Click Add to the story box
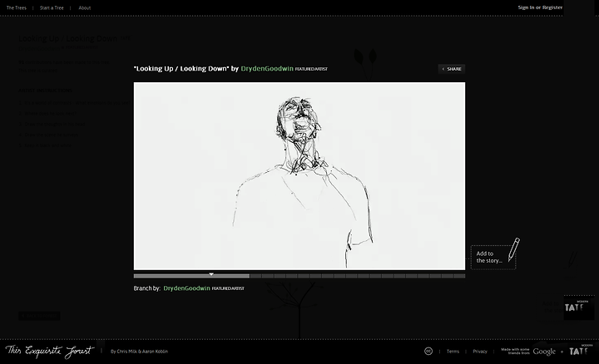Image resolution: width=599 pixels, height=364 pixels. [493, 257]
